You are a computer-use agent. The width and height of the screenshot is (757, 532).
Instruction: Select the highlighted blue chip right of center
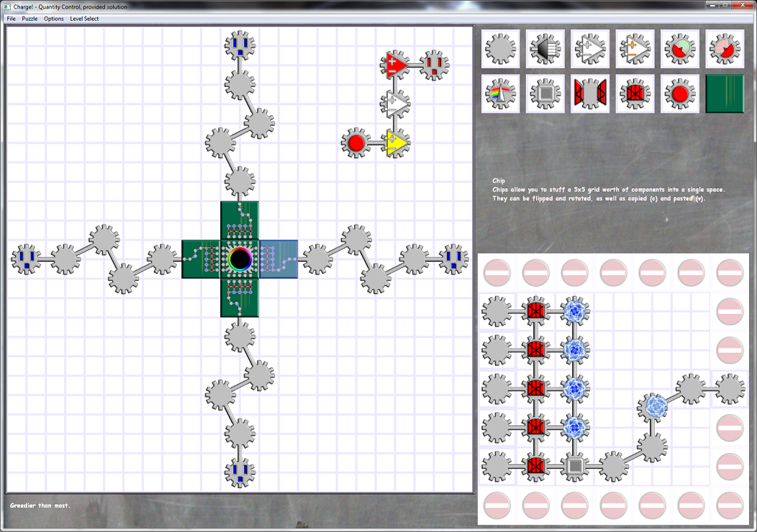(278, 259)
